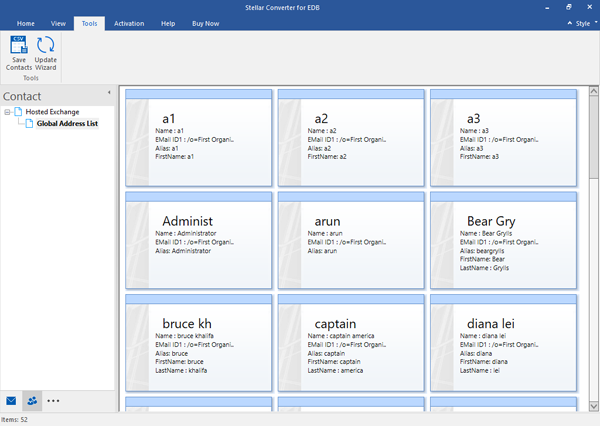Open the bruce khalifa contact card
This screenshot has height=426, width=600.
(x=199, y=343)
